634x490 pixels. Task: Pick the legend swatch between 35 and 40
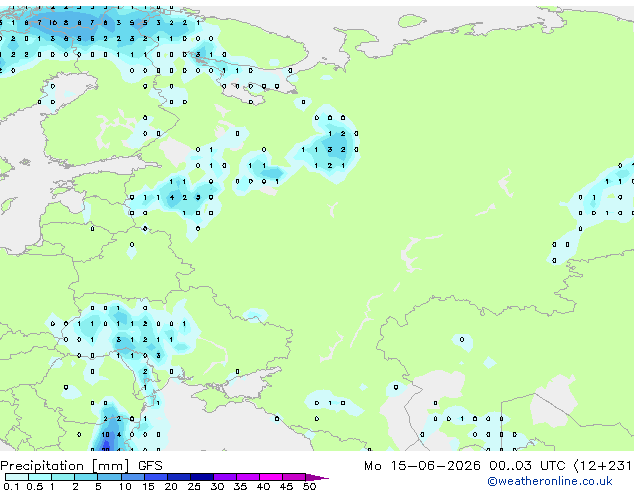pyautogui.click(x=248, y=477)
